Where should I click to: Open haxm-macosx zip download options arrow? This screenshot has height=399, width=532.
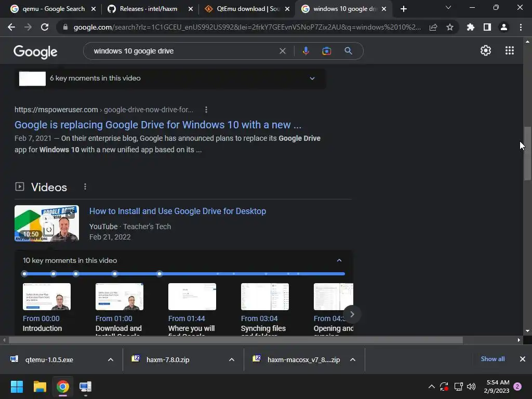[x=353, y=360]
